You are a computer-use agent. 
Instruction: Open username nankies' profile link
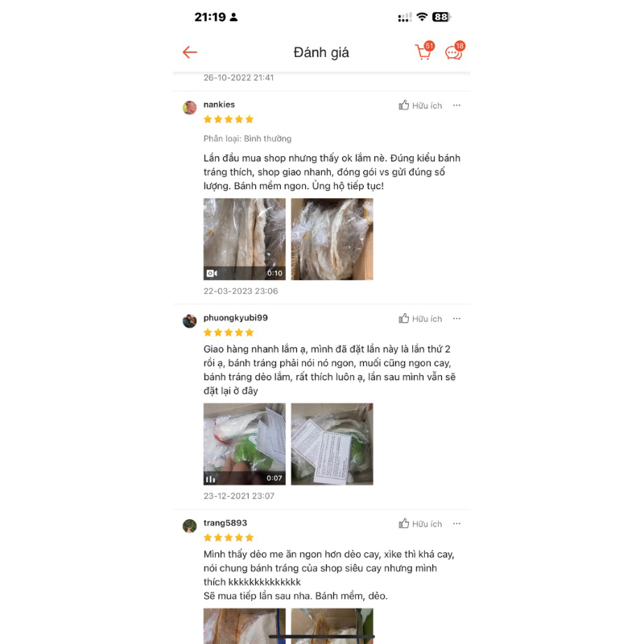click(x=219, y=105)
